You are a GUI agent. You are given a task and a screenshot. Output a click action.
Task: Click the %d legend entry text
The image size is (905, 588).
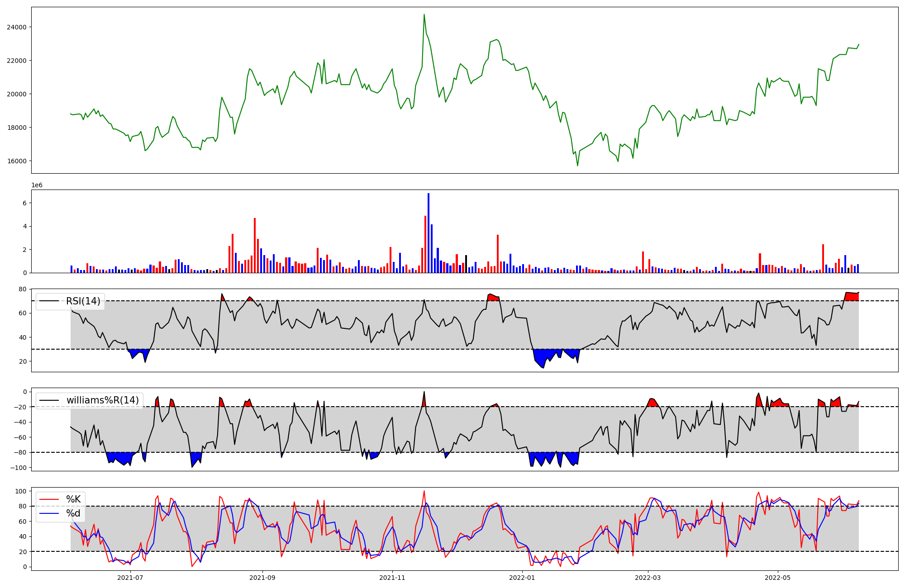73,513
